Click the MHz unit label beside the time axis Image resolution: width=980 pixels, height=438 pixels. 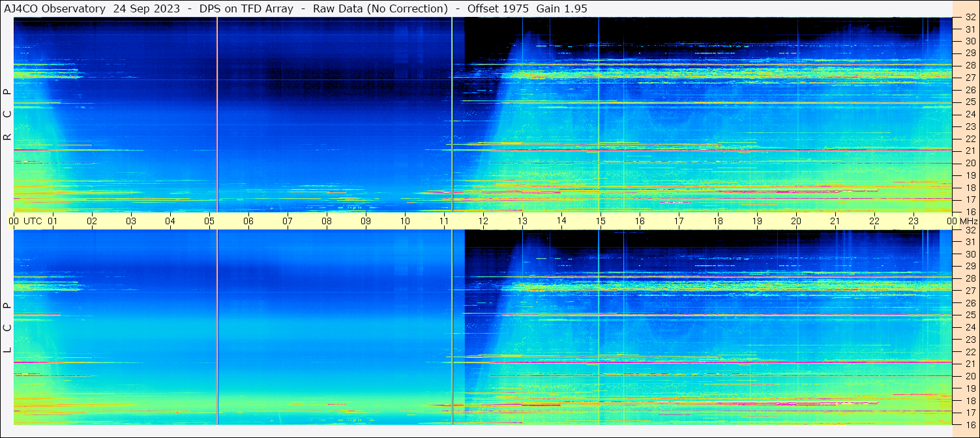[969, 221]
